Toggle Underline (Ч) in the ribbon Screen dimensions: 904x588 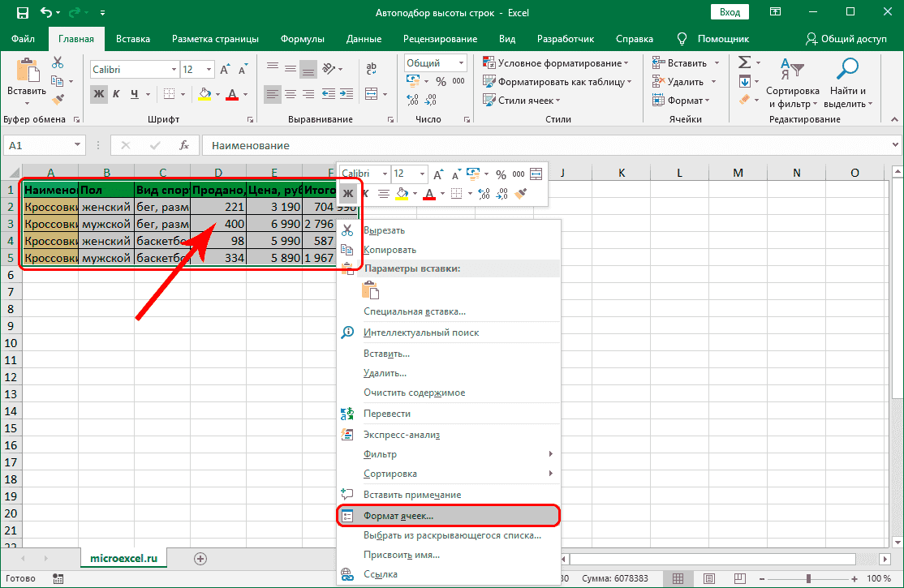(136, 94)
